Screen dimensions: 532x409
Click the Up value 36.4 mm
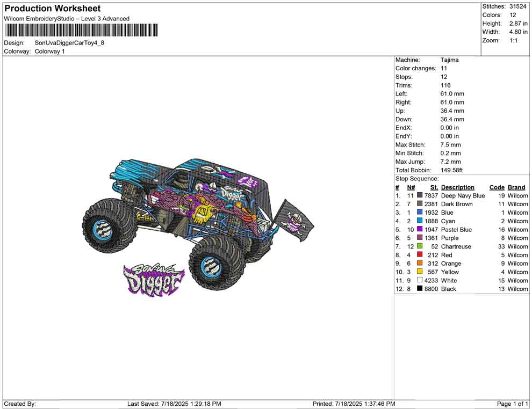tap(452, 111)
